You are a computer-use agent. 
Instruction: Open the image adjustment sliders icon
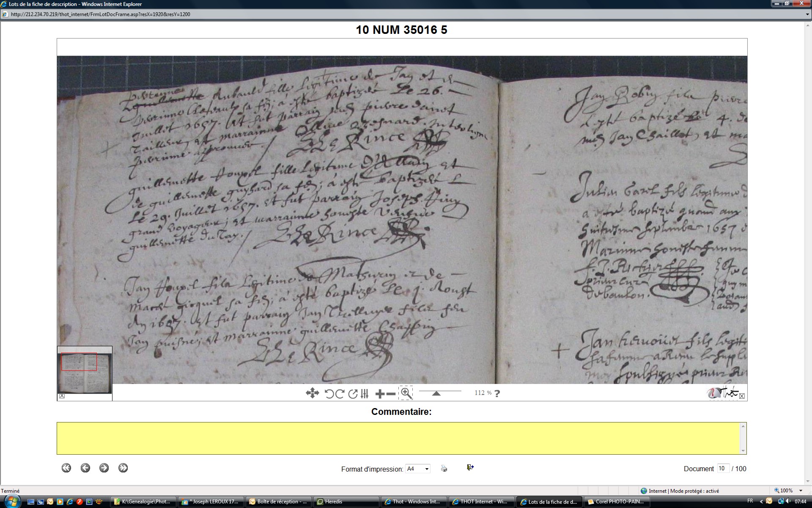pyautogui.click(x=365, y=394)
